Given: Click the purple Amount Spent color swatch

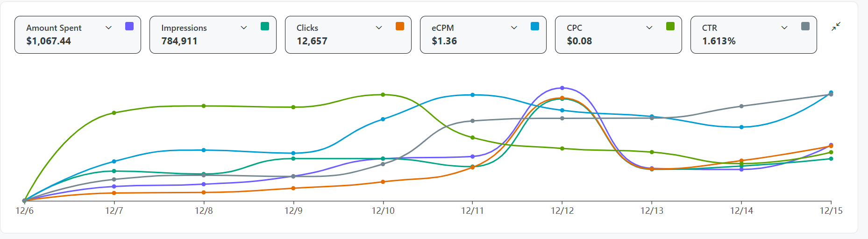Looking at the screenshot, I should 129,26.
